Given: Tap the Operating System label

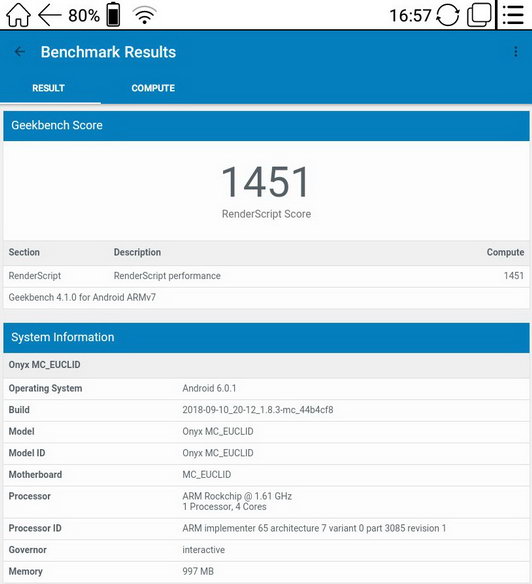Looking at the screenshot, I should tap(45, 388).
